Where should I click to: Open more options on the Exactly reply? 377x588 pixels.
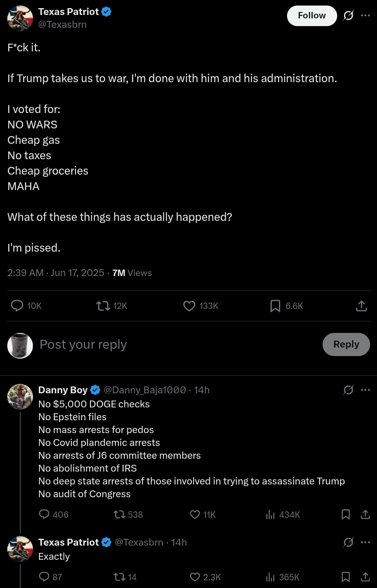[365, 542]
